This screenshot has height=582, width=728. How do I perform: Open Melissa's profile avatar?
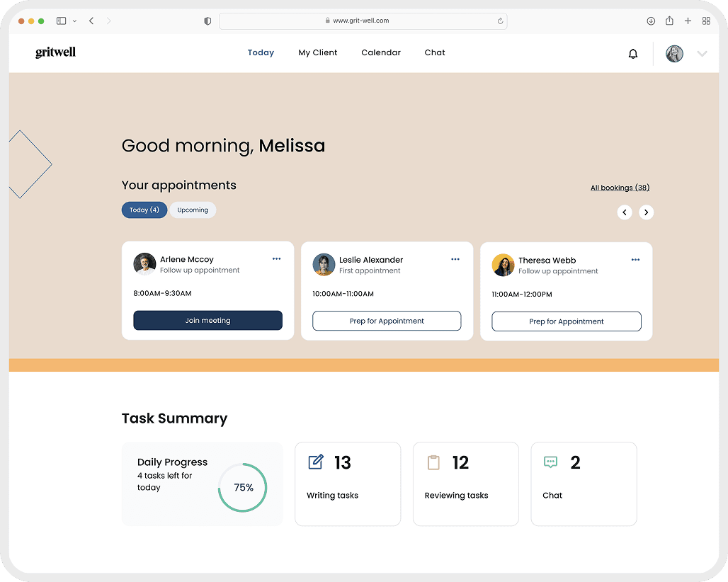pos(674,53)
